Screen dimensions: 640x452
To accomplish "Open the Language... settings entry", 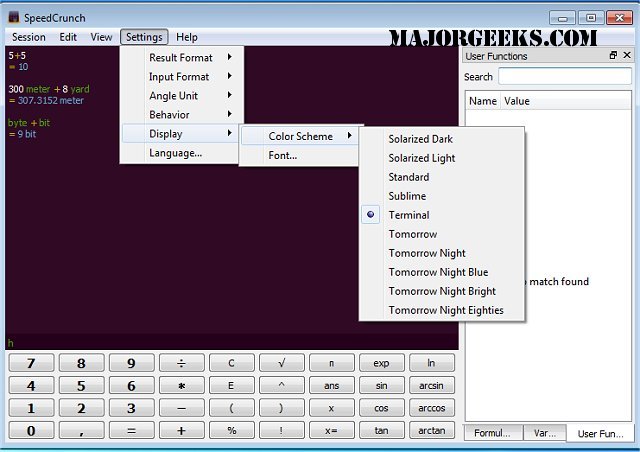I will (x=182, y=153).
